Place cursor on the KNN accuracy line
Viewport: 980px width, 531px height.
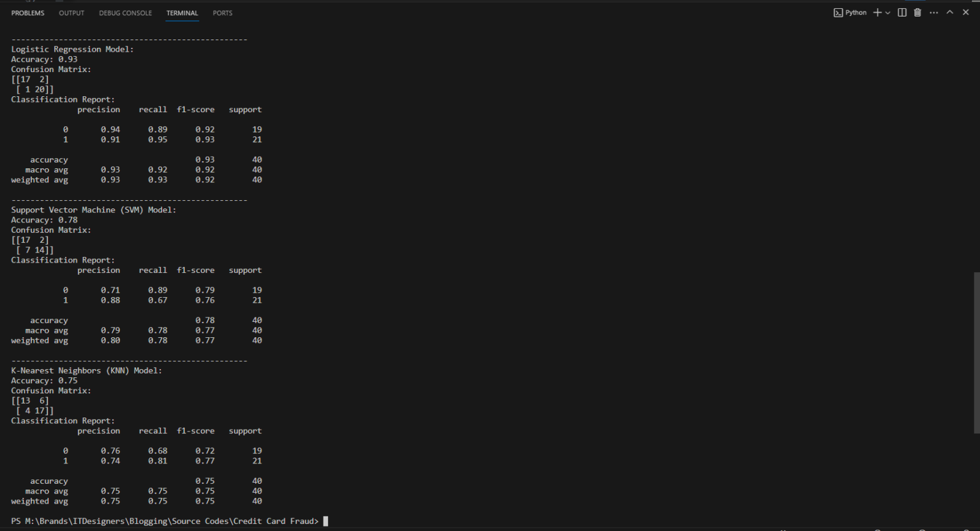pyautogui.click(x=44, y=380)
